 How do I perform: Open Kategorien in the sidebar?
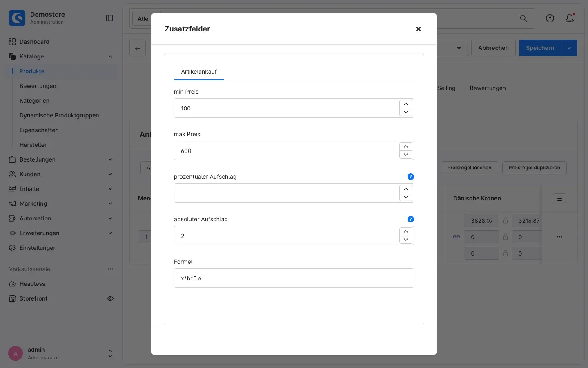[34, 101]
